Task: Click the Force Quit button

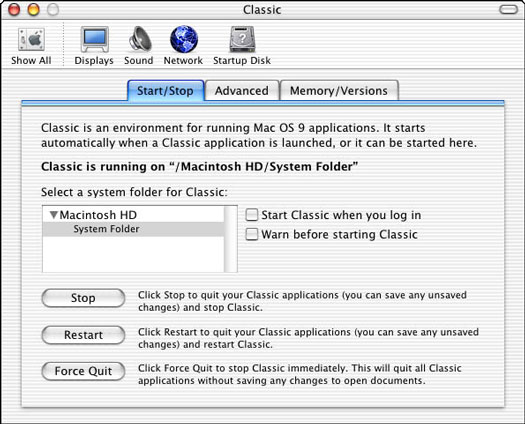Action: coord(83,371)
